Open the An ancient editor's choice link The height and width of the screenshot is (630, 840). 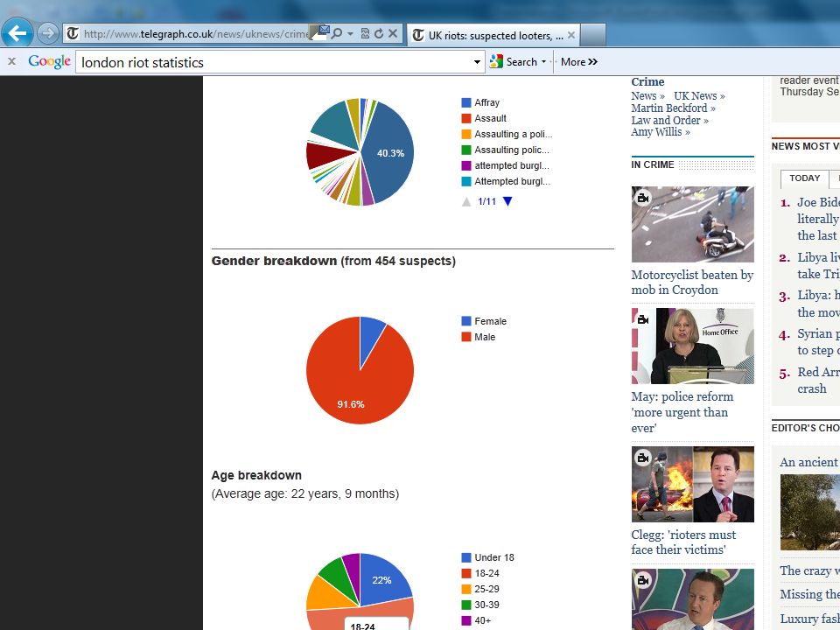pos(809,462)
